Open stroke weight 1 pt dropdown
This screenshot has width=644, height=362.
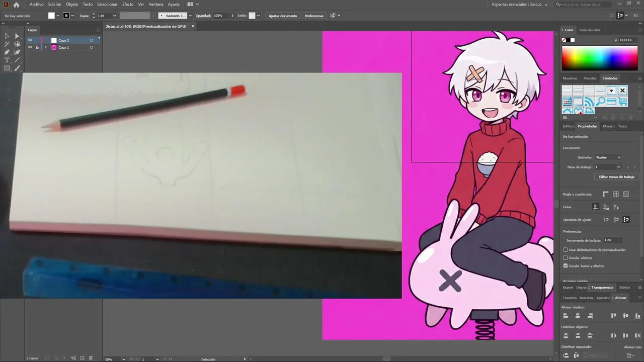(115, 16)
